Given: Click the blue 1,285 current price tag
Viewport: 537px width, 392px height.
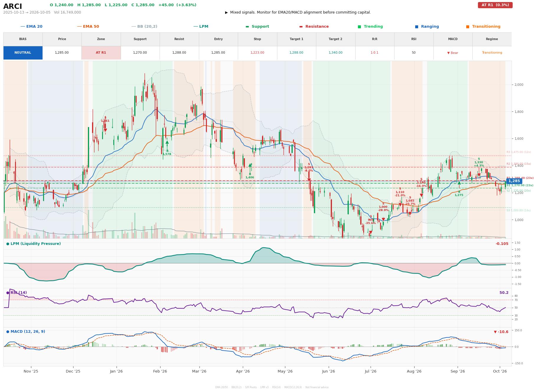Looking at the screenshot, I should point(514,181).
